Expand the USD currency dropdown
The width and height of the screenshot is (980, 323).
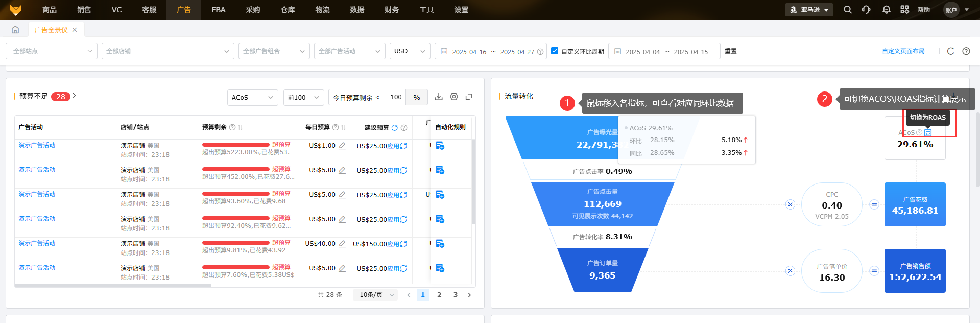pyautogui.click(x=410, y=51)
